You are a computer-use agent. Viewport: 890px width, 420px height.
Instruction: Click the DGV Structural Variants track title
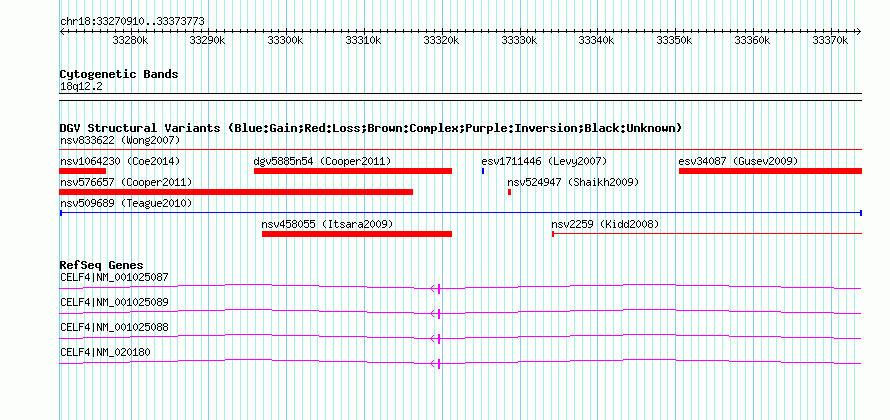coord(371,128)
